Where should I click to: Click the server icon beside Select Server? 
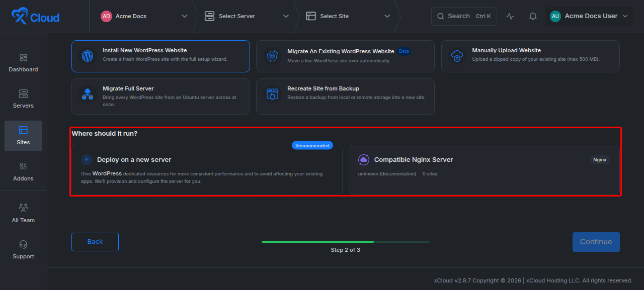click(x=209, y=16)
